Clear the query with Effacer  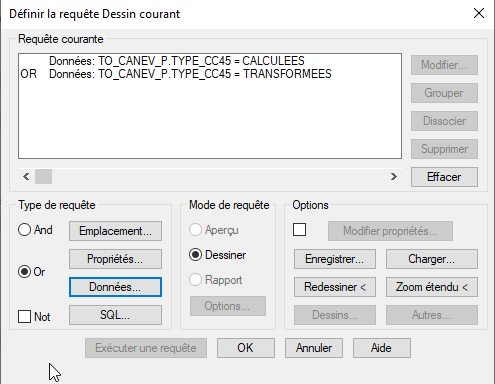point(444,177)
